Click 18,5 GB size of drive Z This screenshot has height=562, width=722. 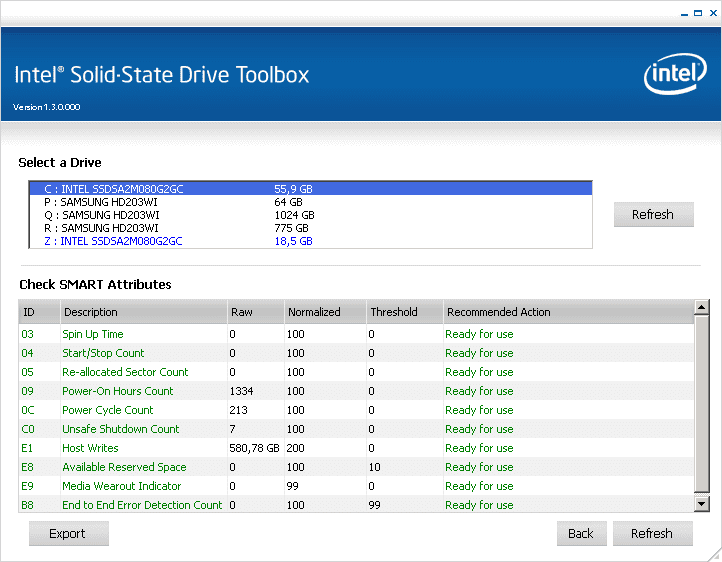click(x=293, y=241)
